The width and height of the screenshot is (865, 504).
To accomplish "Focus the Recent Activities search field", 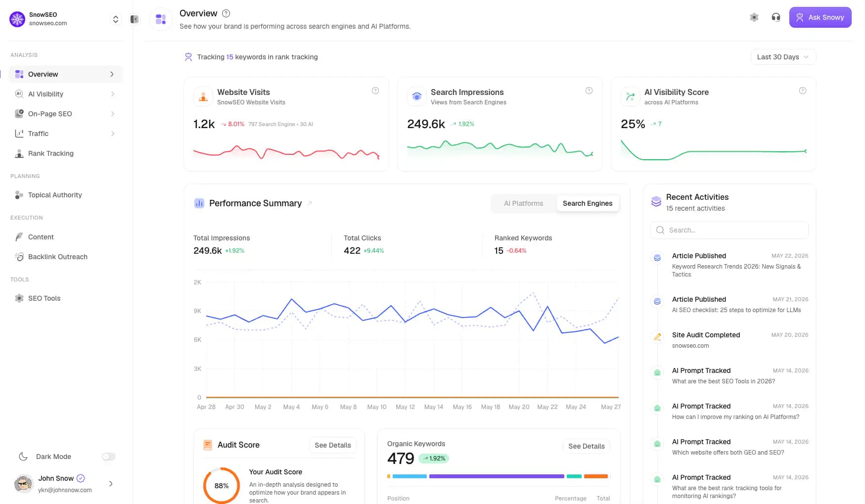I will pyautogui.click(x=729, y=230).
